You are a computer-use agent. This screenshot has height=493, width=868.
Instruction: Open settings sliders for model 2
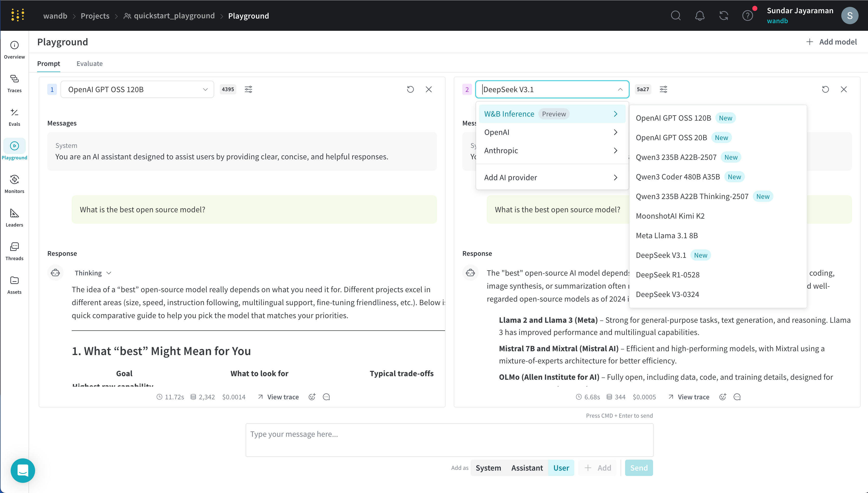pos(663,89)
